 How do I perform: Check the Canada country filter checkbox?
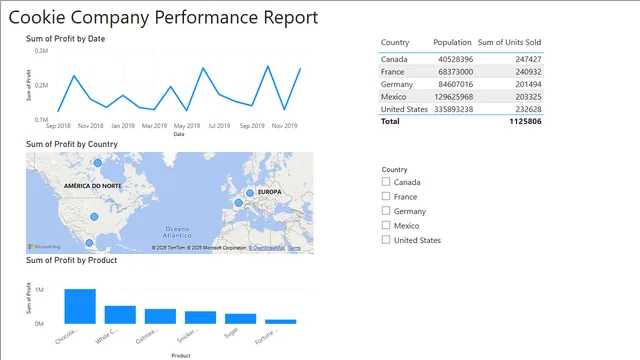tap(386, 182)
